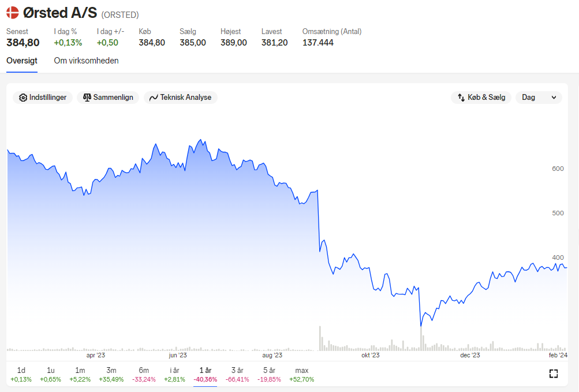Select the 3m time range
The height and width of the screenshot is (392, 579).
coord(111,374)
